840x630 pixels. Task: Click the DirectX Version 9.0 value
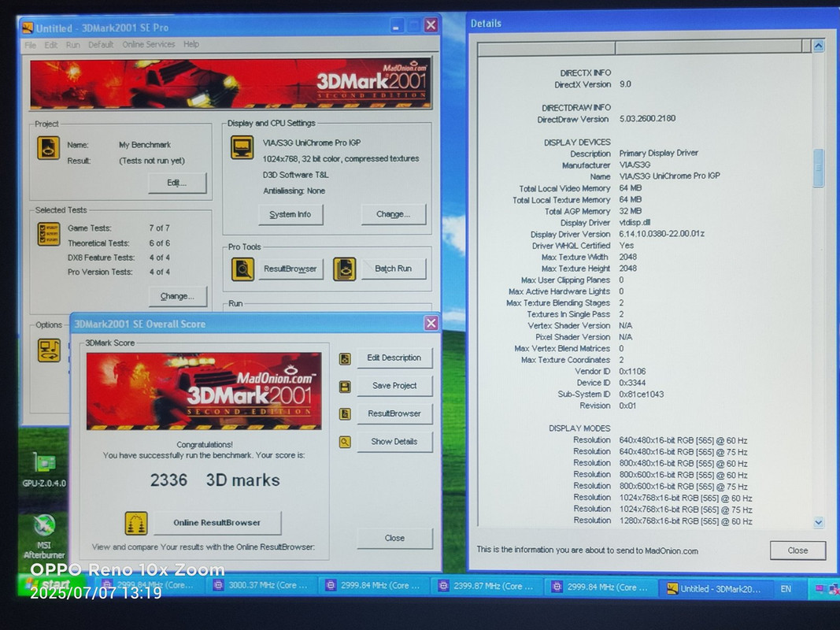(625, 84)
